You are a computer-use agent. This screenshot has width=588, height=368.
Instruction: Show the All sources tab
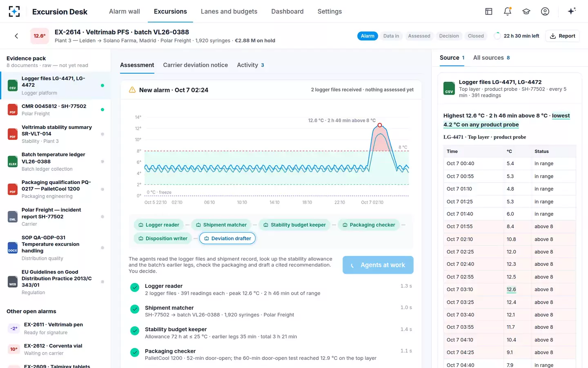click(492, 58)
